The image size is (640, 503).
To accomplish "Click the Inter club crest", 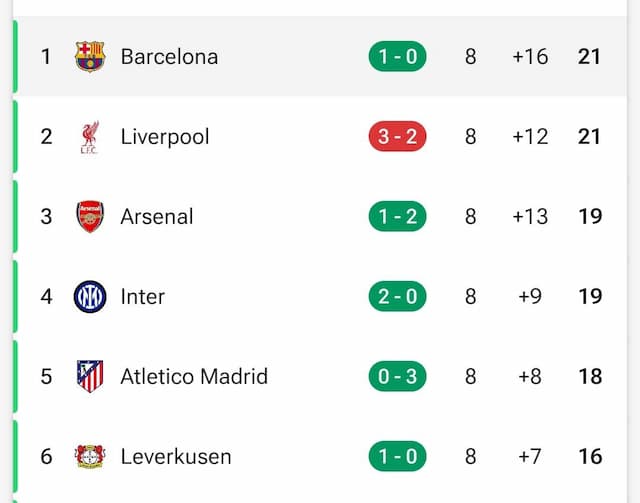I will pyautogui.click(x=90, y=296).
